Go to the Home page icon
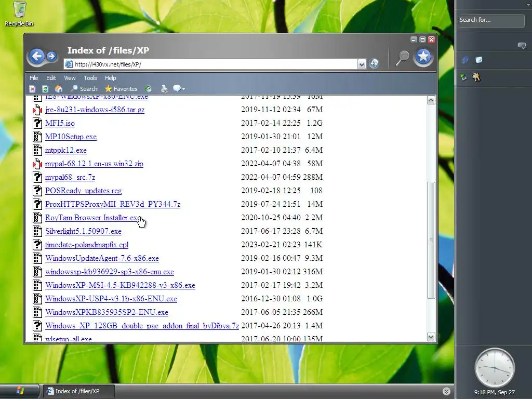532x399 pixels. [58, 89]
